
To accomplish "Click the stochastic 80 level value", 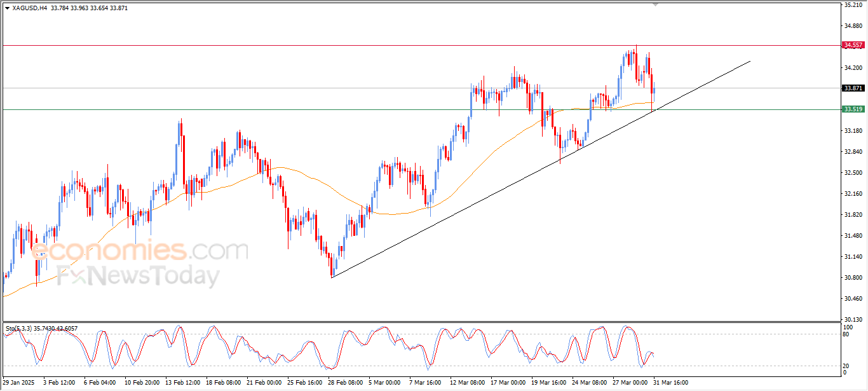I will point(846,334).
